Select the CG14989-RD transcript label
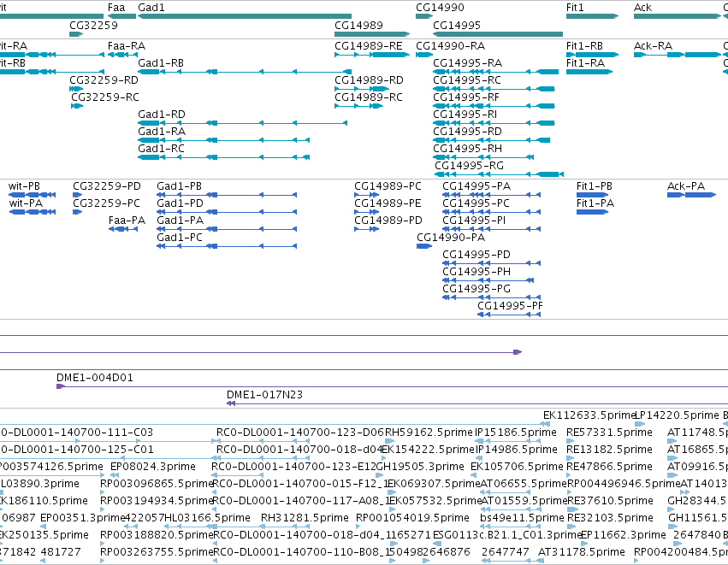Image resolution: width=728 pixels, height=565 pixels. tap(369, 80)
